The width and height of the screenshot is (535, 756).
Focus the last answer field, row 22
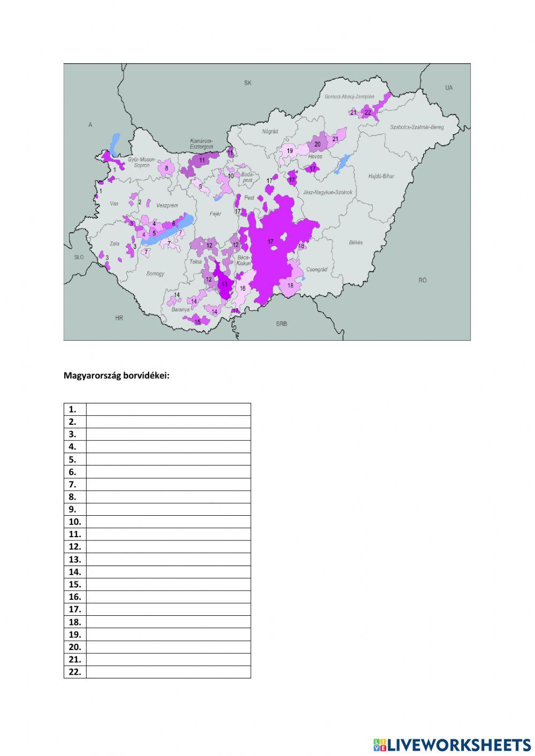coord(168,672)
